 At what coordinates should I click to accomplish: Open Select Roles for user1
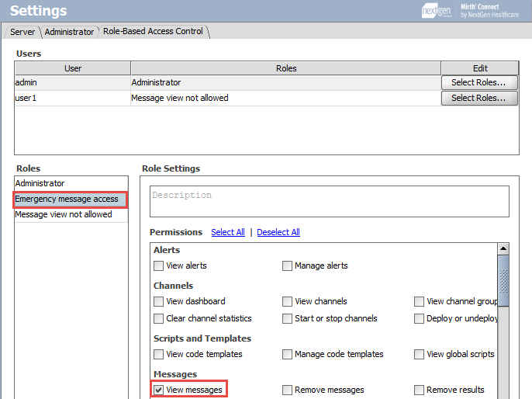click(x=478, y=98)
